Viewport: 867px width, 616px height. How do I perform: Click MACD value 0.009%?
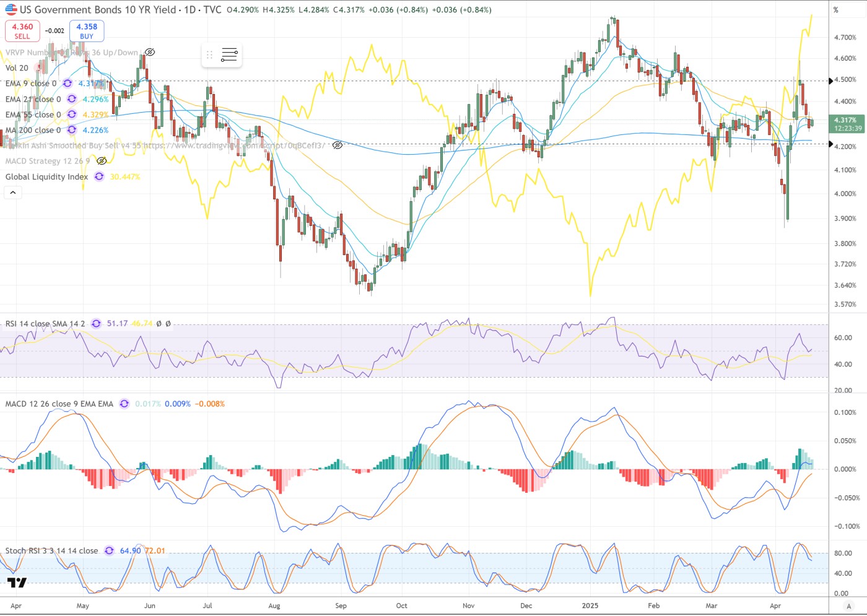(178, 404)
